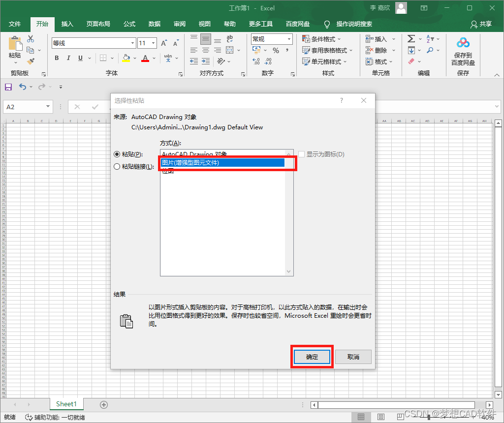The image size is (504, 423).
Task: Click the Decrease Indent icon
Action: [x=194, y=61]
